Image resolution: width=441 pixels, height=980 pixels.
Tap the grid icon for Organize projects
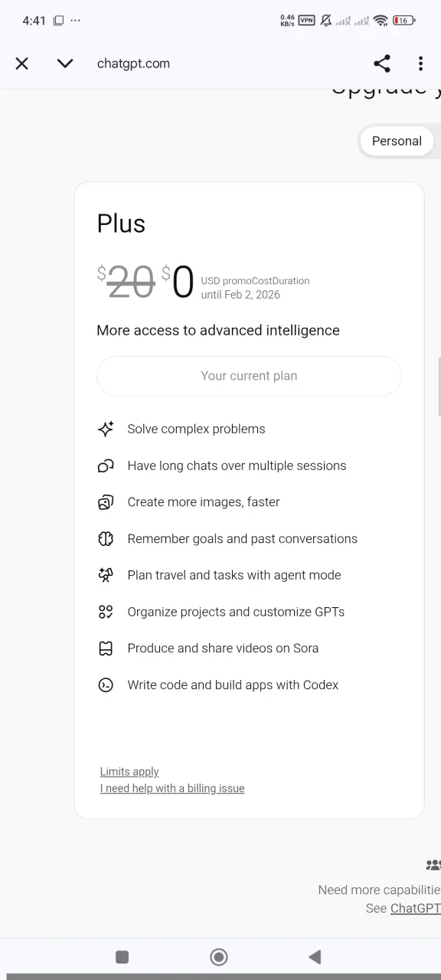pyautogui.click(x=106, y=612)
